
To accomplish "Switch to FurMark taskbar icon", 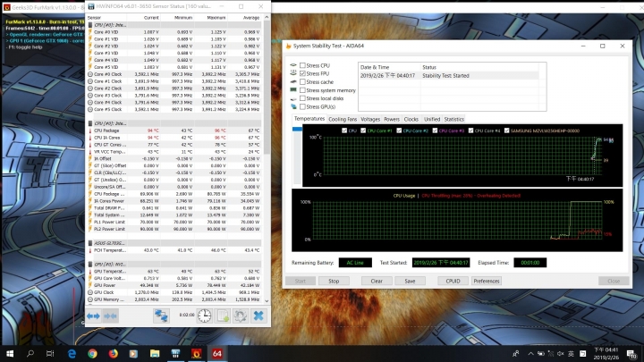I will [196, 353].
